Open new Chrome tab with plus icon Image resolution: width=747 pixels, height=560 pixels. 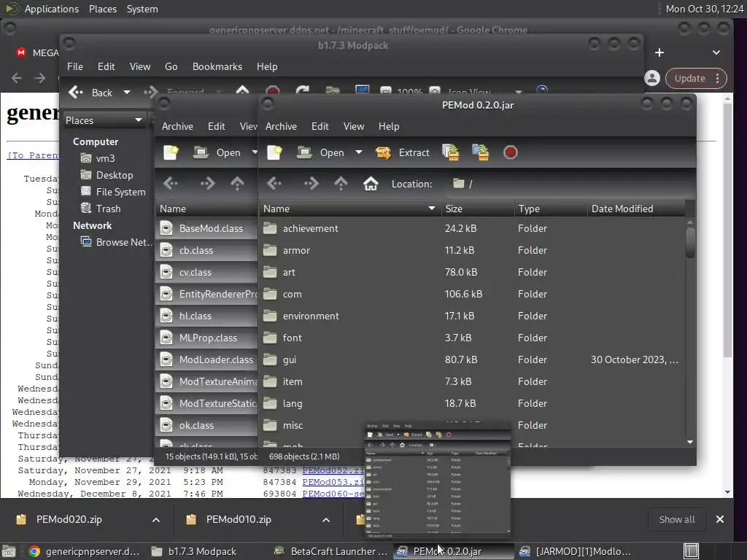pyautogui.click(x=659, y=52)
